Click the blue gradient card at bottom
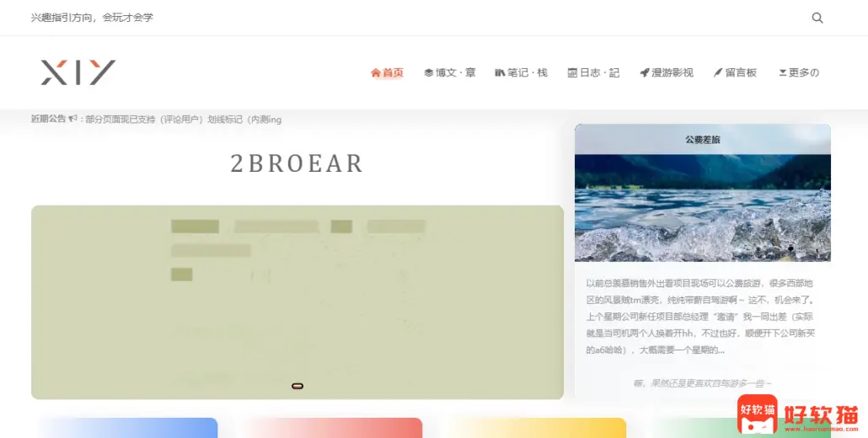This screenshot has height=438, width=868. pos(125,428)
